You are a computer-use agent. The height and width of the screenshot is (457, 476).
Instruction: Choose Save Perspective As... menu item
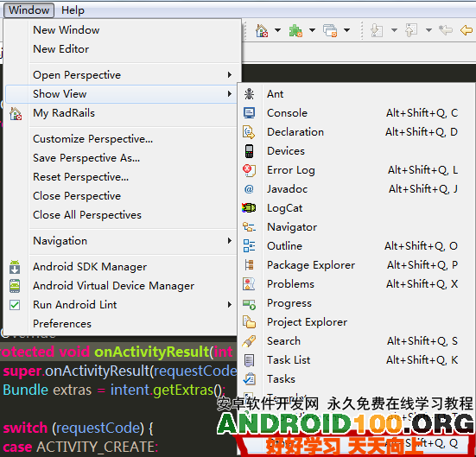86,158
